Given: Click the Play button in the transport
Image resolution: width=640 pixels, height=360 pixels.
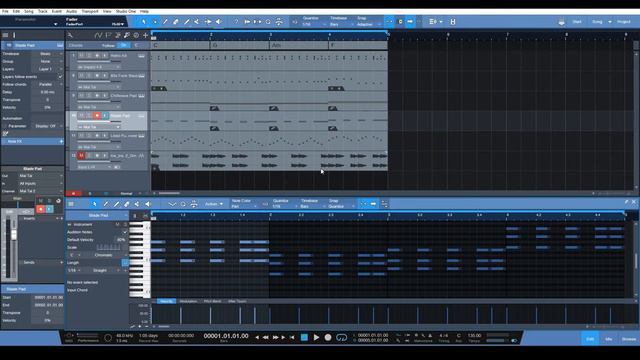Looking at the screenshot, I should coord(316,338).
